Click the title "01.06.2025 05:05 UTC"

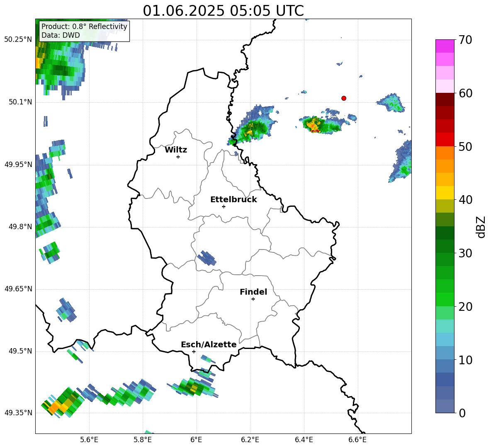point(223,11)
